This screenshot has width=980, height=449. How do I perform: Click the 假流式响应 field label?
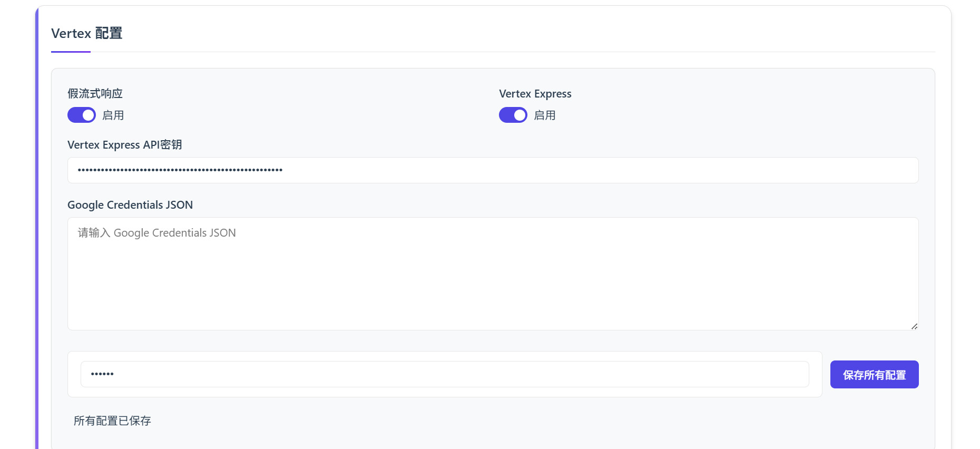(x=95, y=94)
